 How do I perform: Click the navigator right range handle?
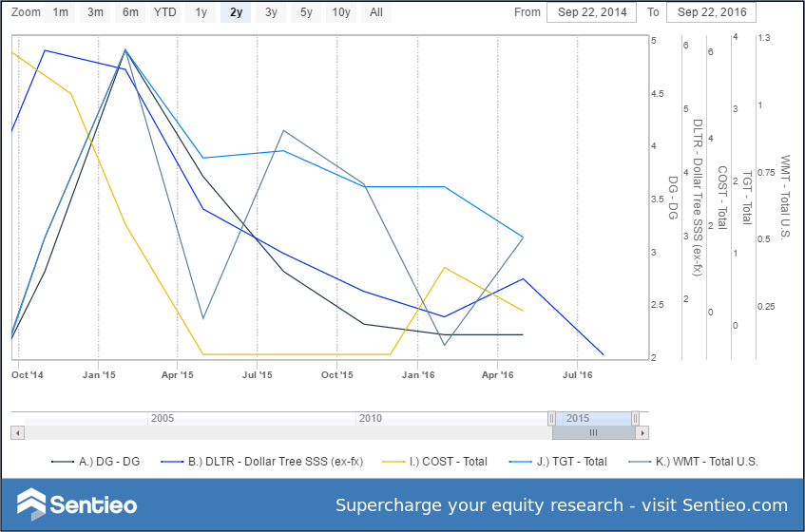click(x=635, y=419)
